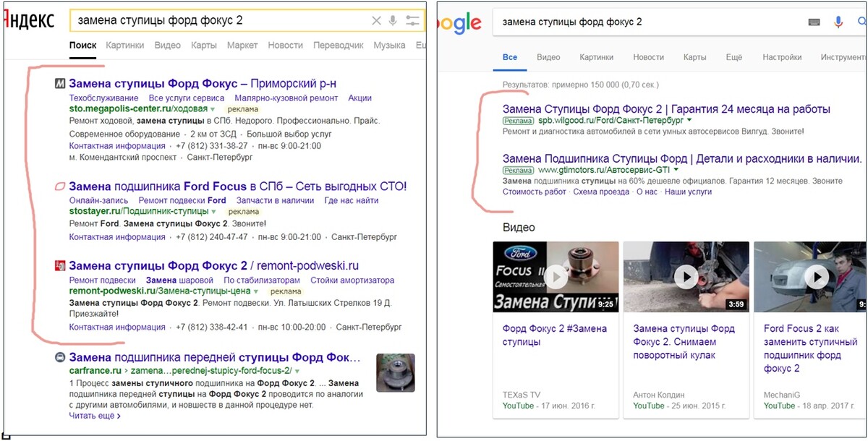
Task: Click 'Малярно-кузовной ремонт' sitelink
Action: point(286,98)
